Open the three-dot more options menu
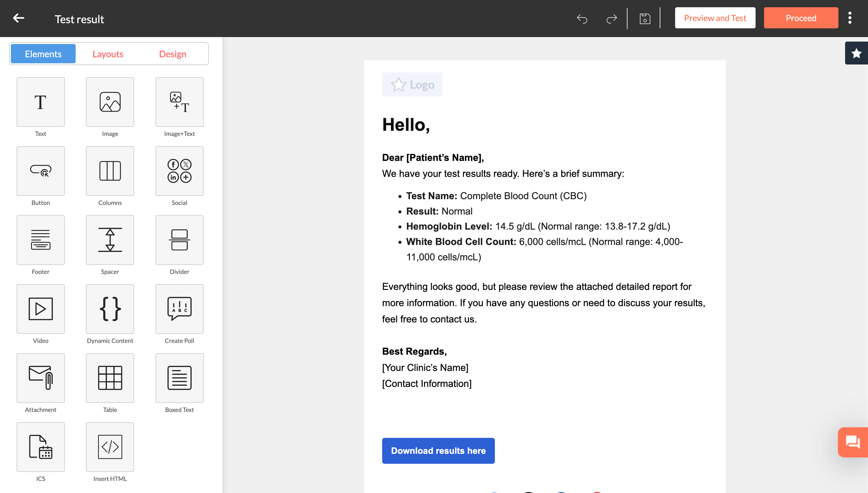 point(849,18)
